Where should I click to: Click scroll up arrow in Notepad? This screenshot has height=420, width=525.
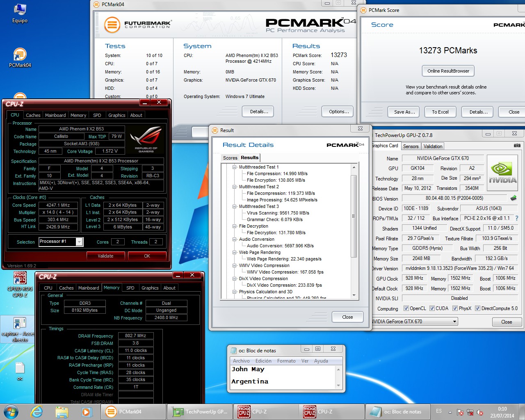pyautogui.click(x=338, y=370)
